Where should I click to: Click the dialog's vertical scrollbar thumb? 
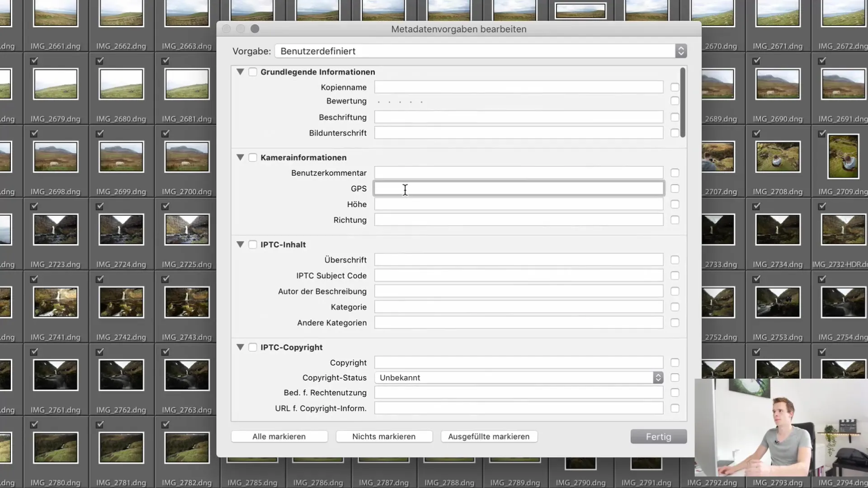coord(683,102)
